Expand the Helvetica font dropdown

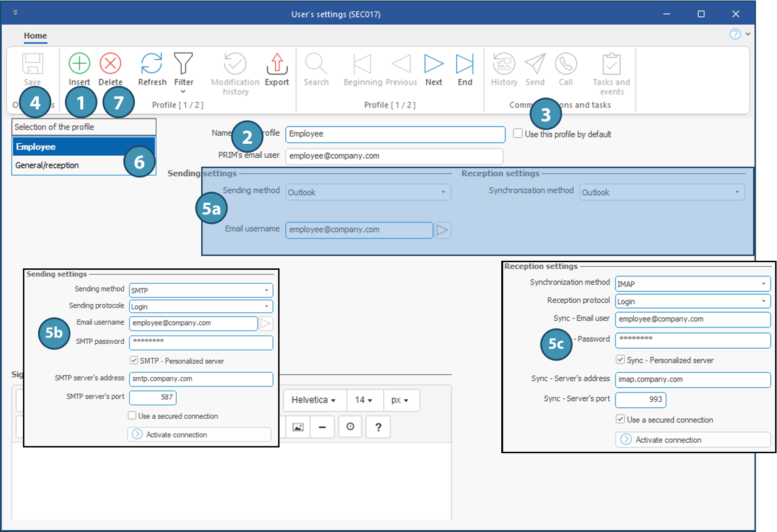313,400
